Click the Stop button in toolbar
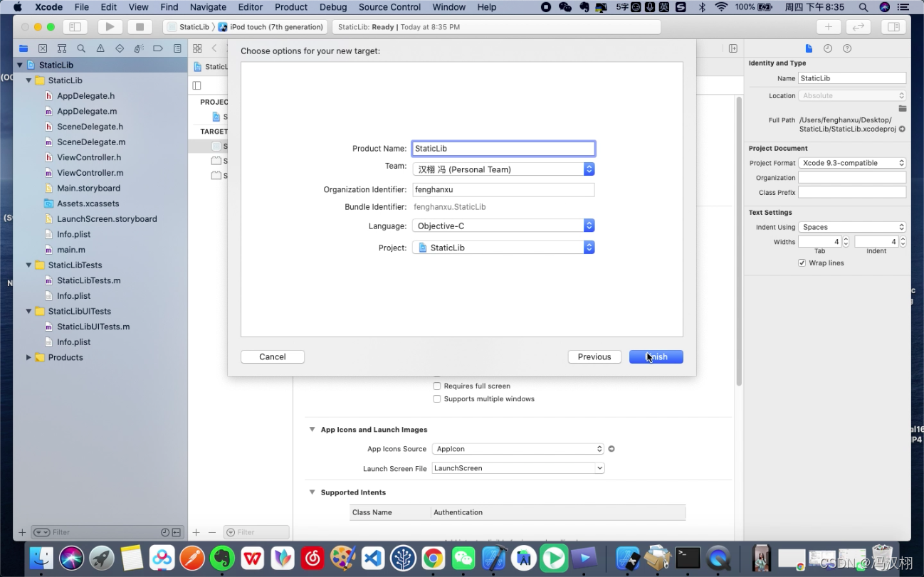 coord(140,27)
